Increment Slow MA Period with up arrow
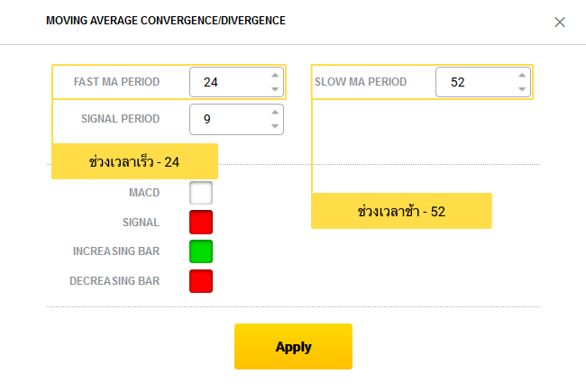 click(x=521, y=76)
